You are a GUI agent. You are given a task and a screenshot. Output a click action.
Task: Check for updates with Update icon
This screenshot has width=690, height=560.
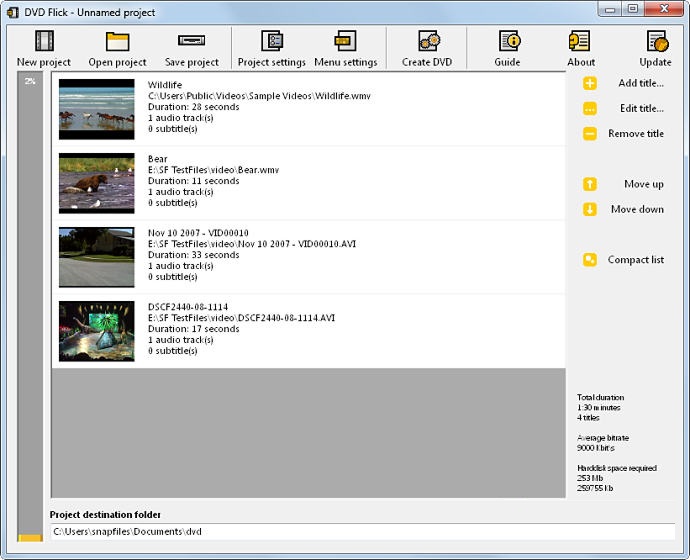[x=655, y=42]
